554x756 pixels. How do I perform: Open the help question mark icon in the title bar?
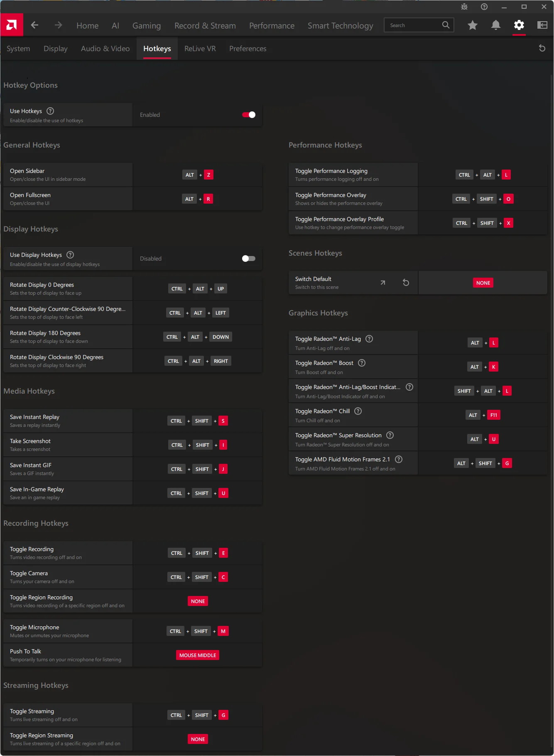484,7
